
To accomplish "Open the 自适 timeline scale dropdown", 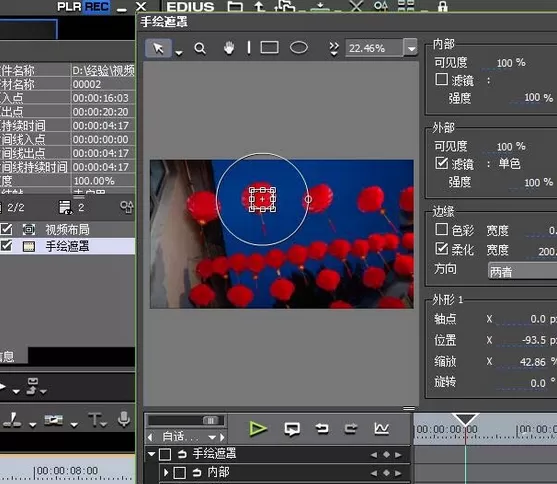I will (212, 437).
